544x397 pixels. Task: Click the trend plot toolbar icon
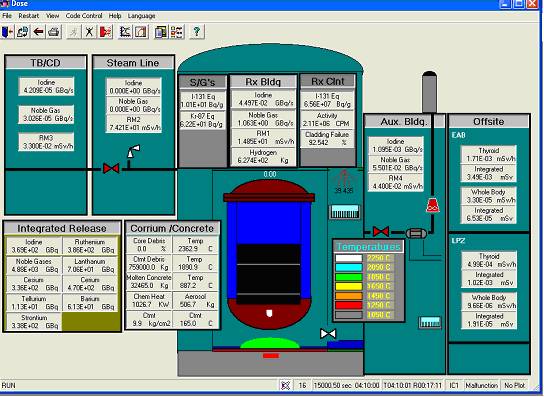[125, 32]
